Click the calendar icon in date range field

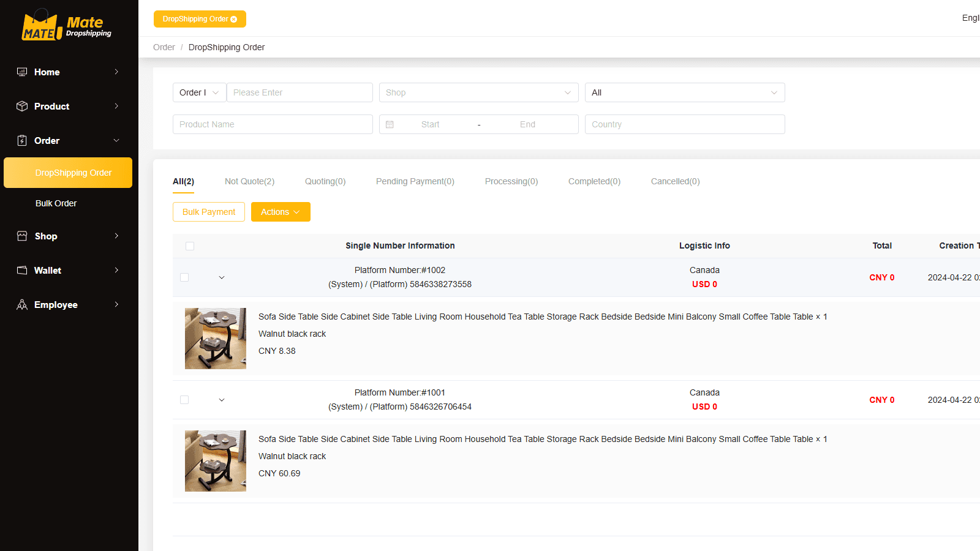point(390,124)
